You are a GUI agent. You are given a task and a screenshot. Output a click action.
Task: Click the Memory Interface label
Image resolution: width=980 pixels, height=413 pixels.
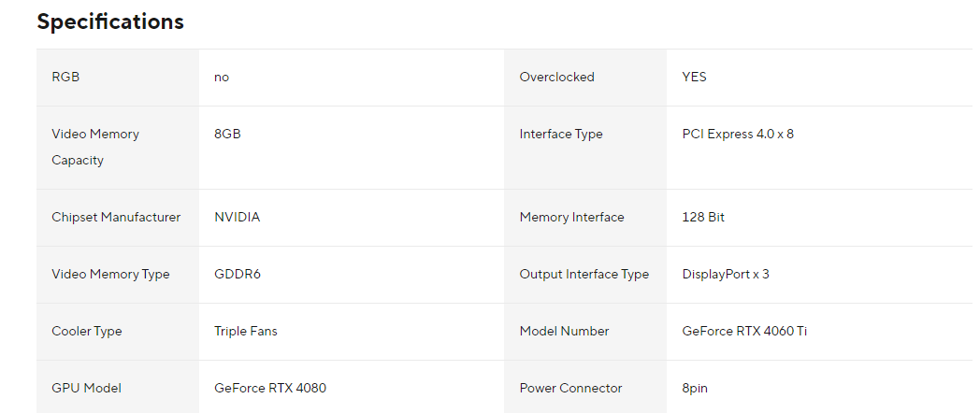571,218
